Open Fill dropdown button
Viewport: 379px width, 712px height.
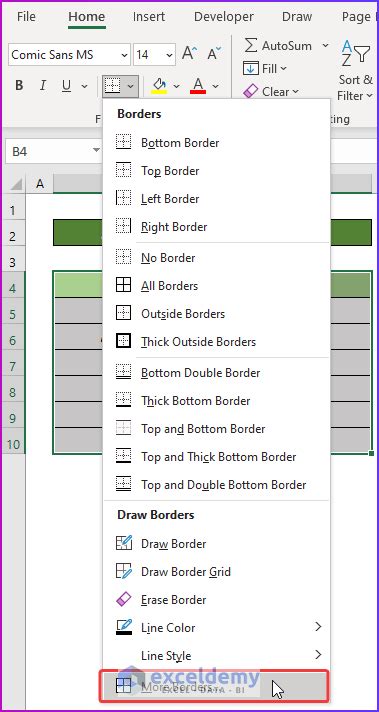click(266, 69)
